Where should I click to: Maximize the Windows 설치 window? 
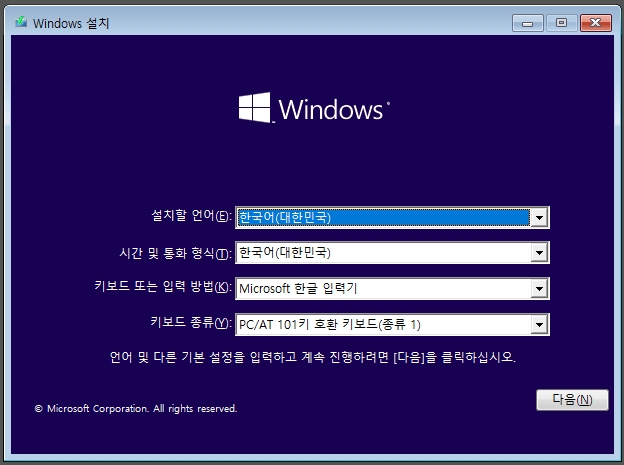click(562, 23)
